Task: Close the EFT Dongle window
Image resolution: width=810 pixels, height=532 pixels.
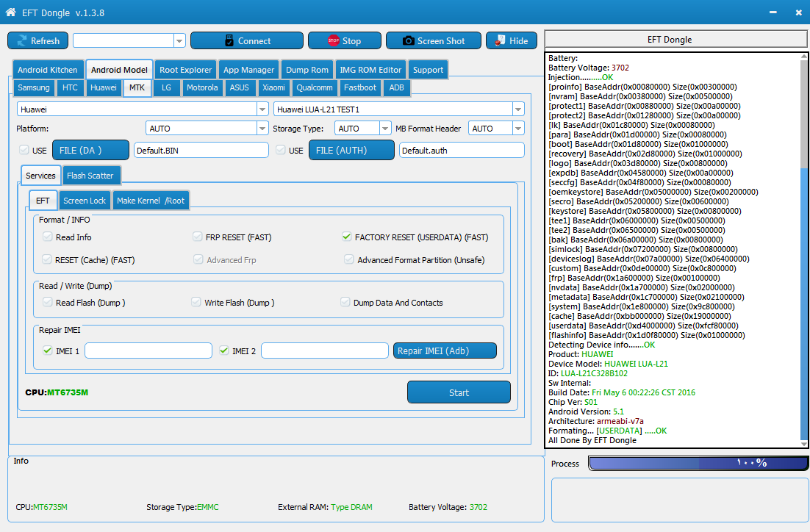Action: pos(799,12)
